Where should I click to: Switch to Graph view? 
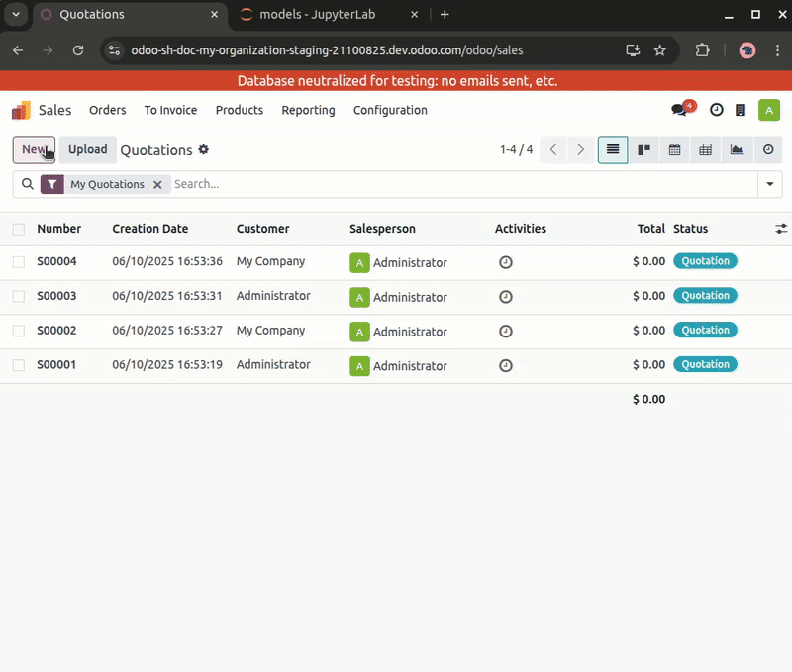[737, 150]
